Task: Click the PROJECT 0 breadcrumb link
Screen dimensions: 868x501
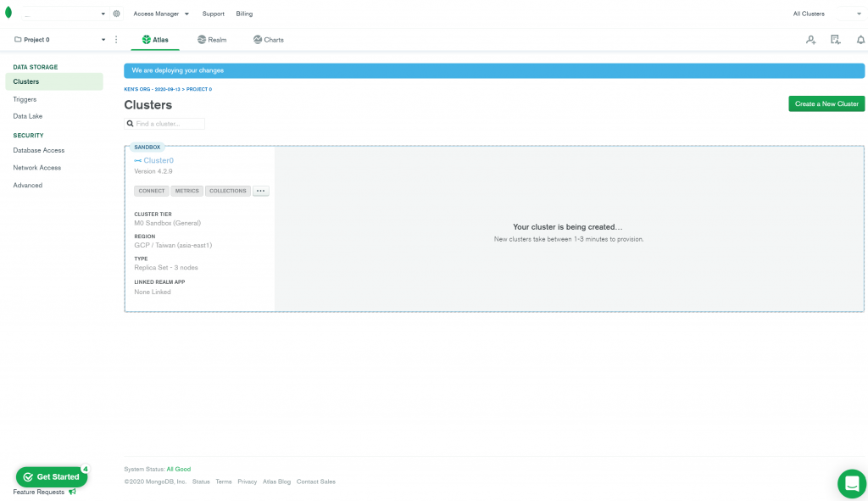Action: (x=199, y=89)
